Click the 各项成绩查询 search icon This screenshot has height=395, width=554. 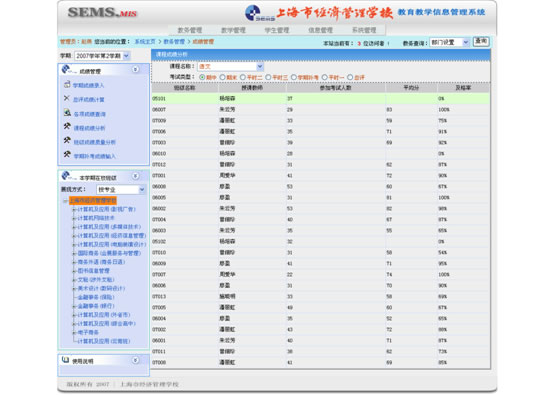coord(67,113)
